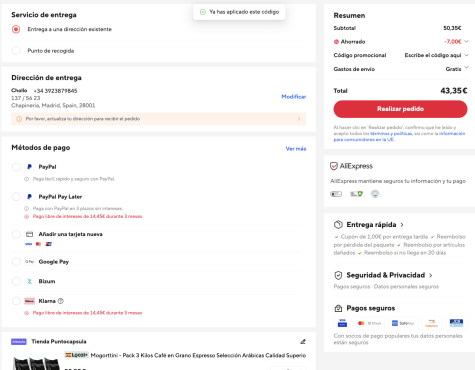Select the Punto de recogida radio option
The width and height of the screenshot is (475, 370).
pos(16,51)
